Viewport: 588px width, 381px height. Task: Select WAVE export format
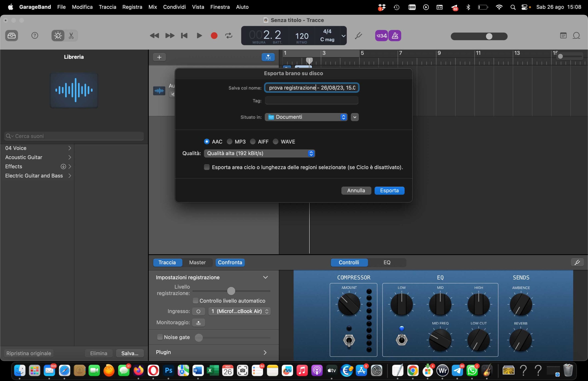[275, 141]
